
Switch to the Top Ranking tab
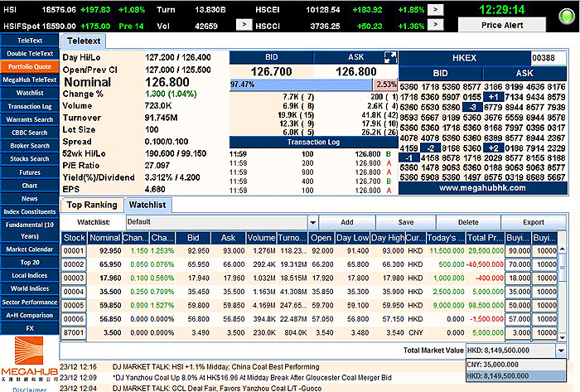91,205
